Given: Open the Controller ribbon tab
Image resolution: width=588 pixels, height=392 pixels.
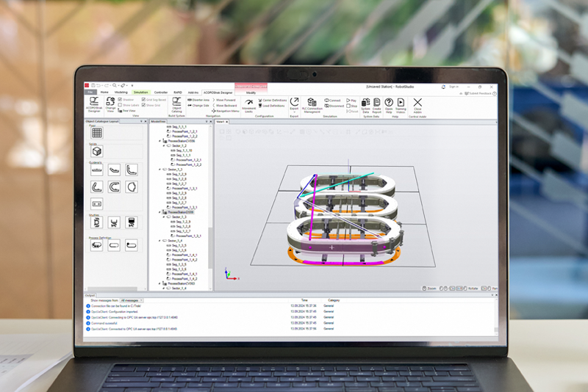Looking at the screenshot, I should (x=161, y=92).
